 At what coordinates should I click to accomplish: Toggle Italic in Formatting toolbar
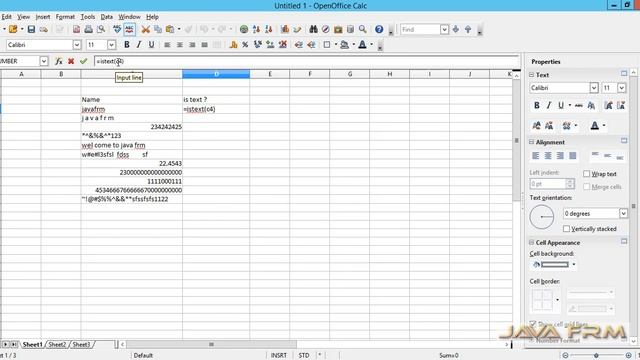pyautogui.click(x=139, y=44)
